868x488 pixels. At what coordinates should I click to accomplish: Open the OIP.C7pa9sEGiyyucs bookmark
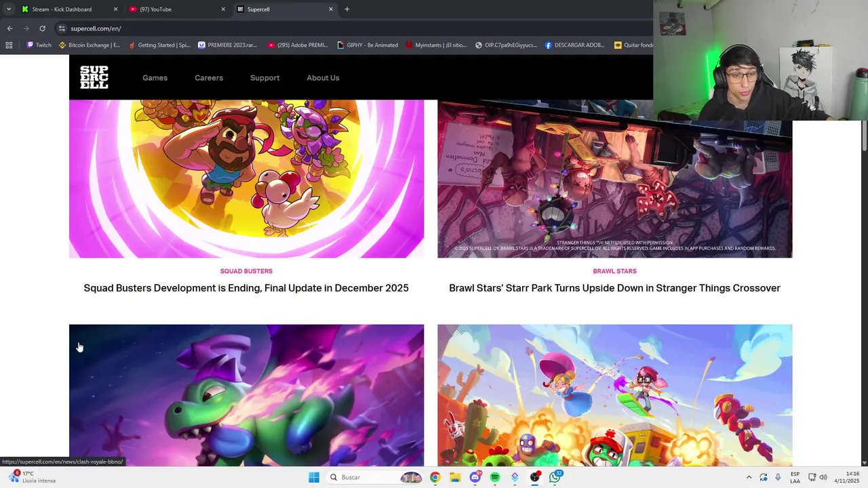click(x=506, y=45)
